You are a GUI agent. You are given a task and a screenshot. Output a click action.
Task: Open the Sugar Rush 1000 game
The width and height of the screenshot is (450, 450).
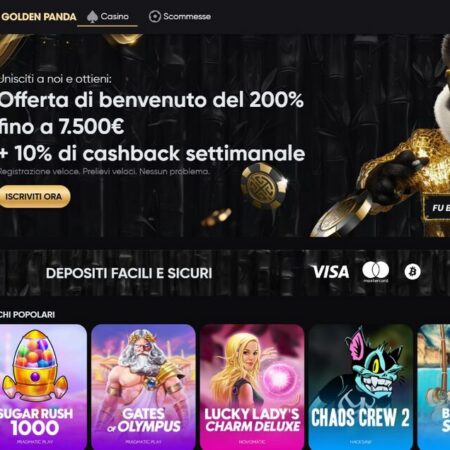point(43,387)
